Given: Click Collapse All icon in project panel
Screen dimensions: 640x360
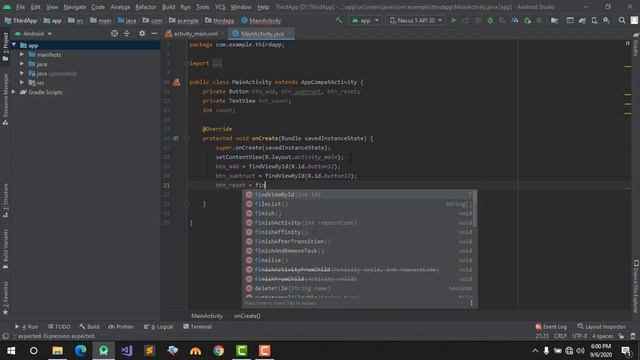Looking at the screenshot, I should coord(127,33).
